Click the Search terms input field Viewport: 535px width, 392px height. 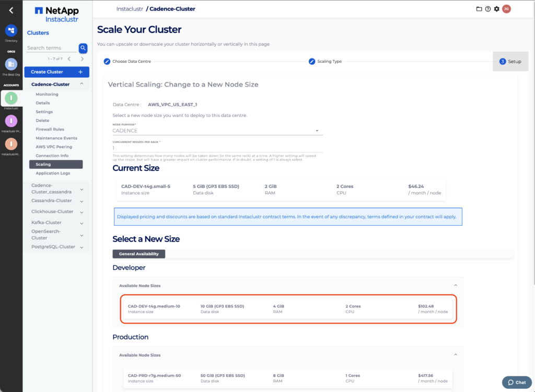[x=51, y=48]
